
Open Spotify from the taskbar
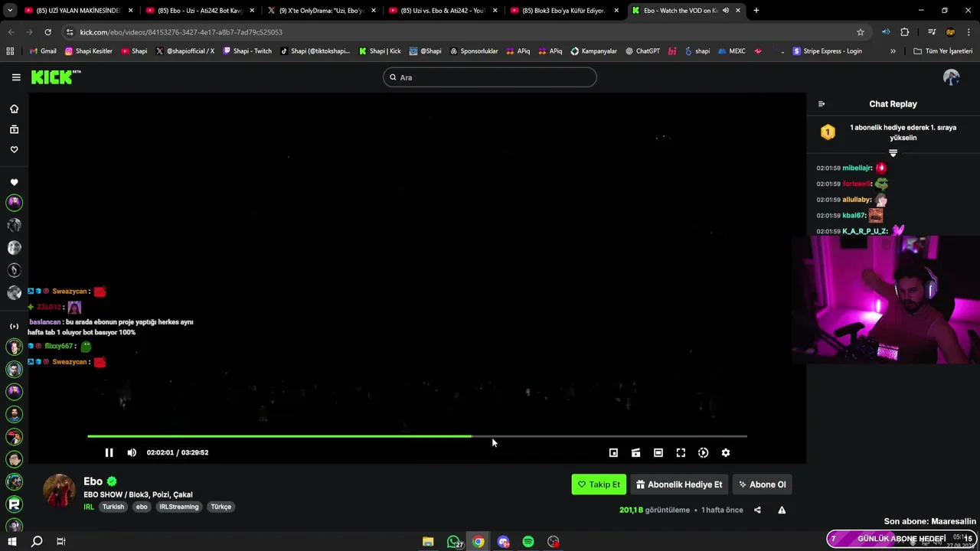(528, 542)
